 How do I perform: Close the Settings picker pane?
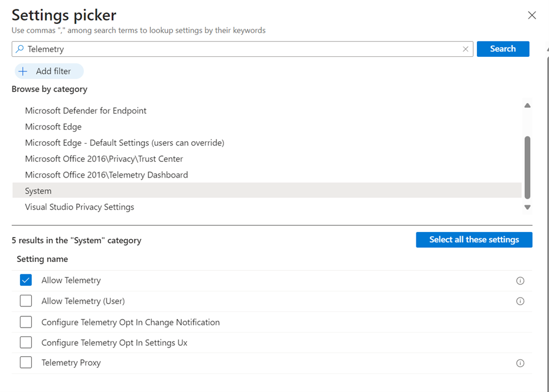click(531, 15)
